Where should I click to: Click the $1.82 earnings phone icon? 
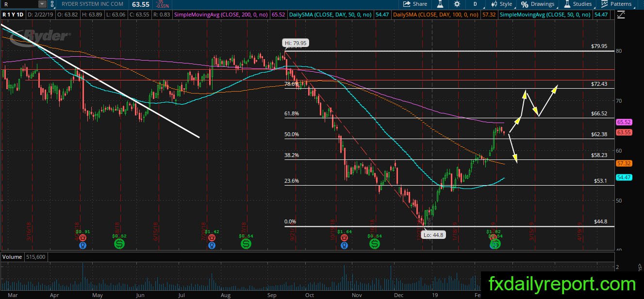(494, 238)
